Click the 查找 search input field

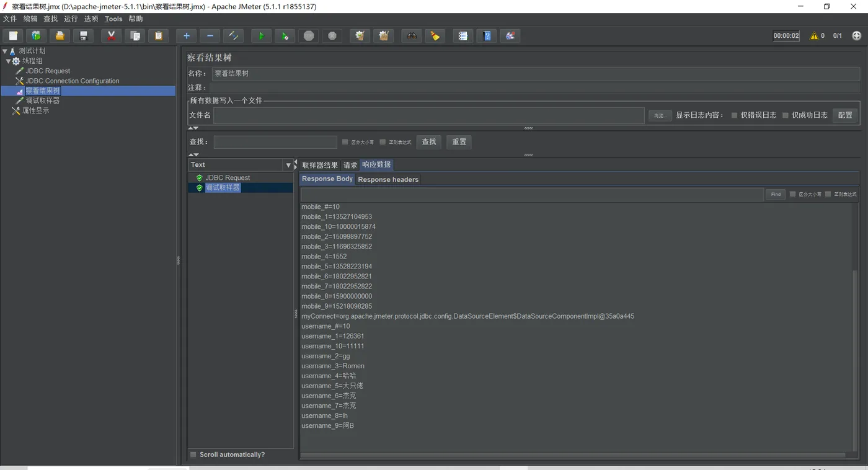[275, 142]
